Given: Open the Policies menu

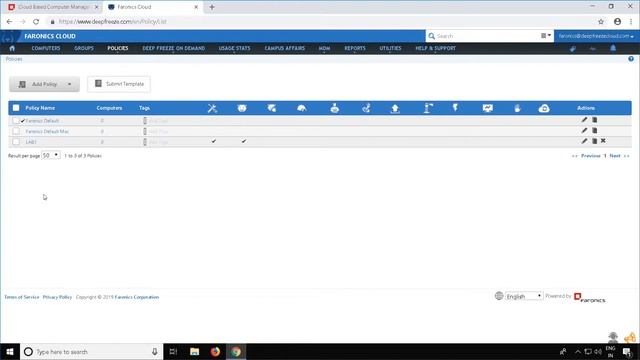Looking at the screenshot, I should pyautogui.click(x=118, y=48).
